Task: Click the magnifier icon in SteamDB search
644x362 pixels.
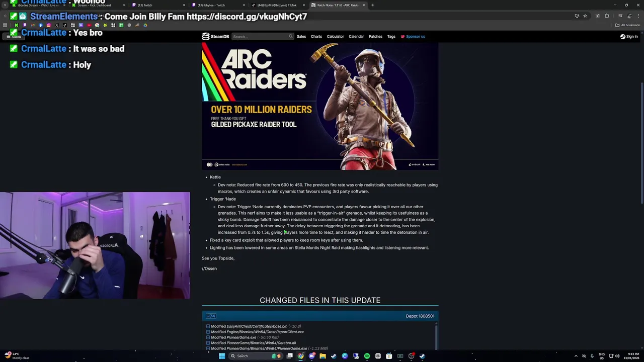Action: 290,36
